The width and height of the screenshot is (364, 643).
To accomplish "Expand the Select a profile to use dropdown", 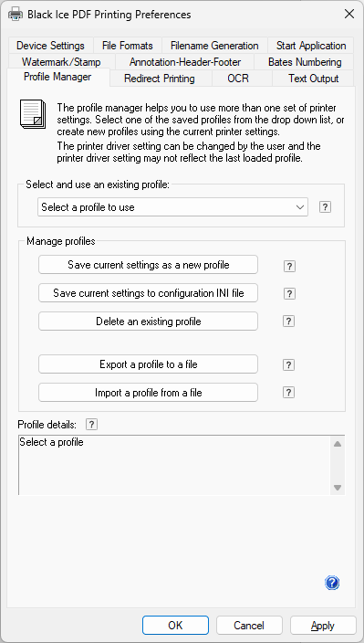I will 172,207.
